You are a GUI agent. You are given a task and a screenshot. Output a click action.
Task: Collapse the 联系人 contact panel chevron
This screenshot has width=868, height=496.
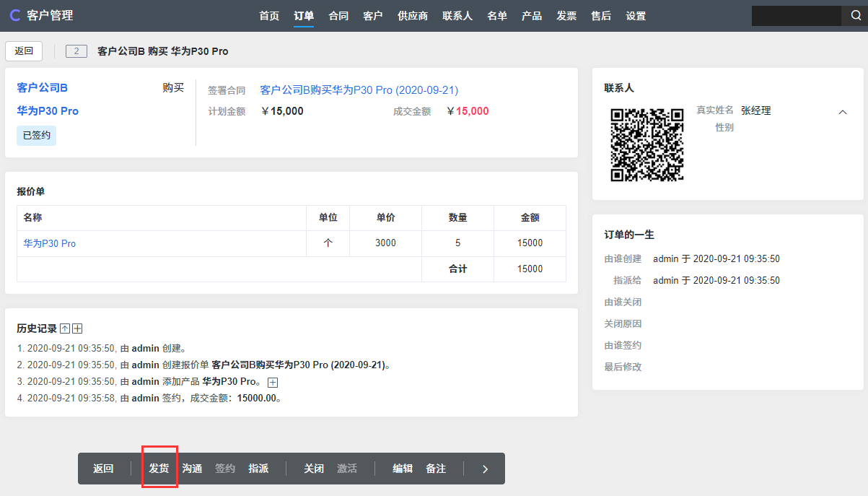click(x=842, y=112)
